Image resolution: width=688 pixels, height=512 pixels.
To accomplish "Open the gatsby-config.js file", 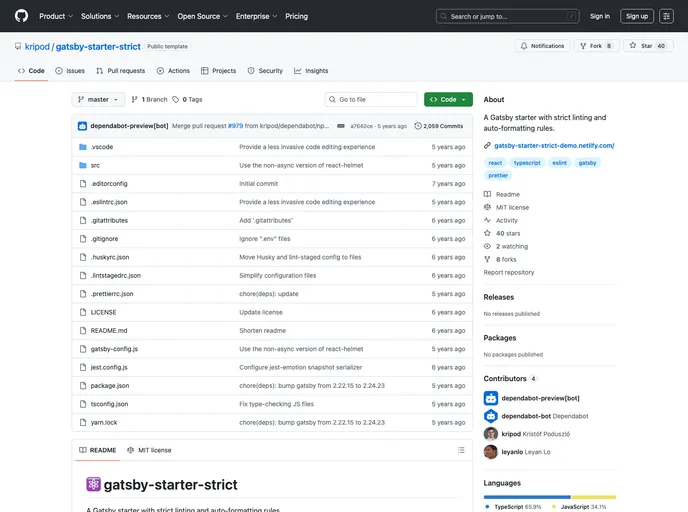I will tap(114, 349).
